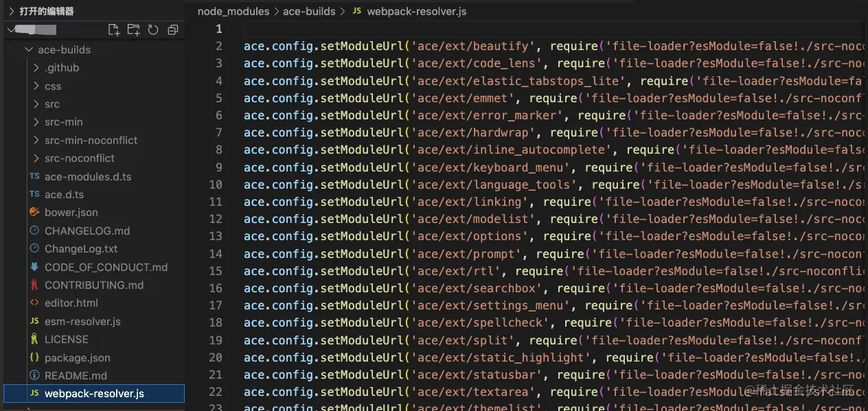Click the JSON icon beside package.json
Viewport: 868px width, 411px height.
point(34,357)
